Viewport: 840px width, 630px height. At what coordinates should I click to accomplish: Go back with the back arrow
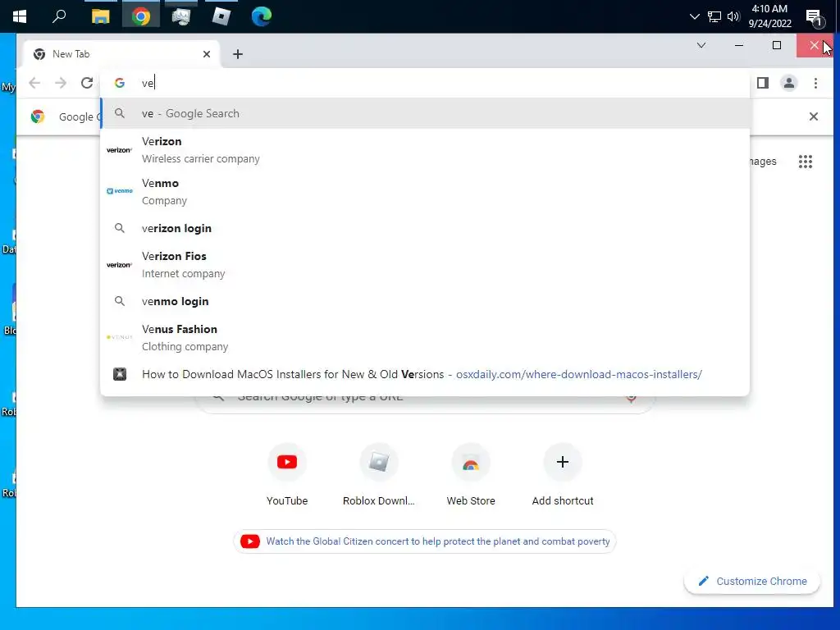[34, 83]
